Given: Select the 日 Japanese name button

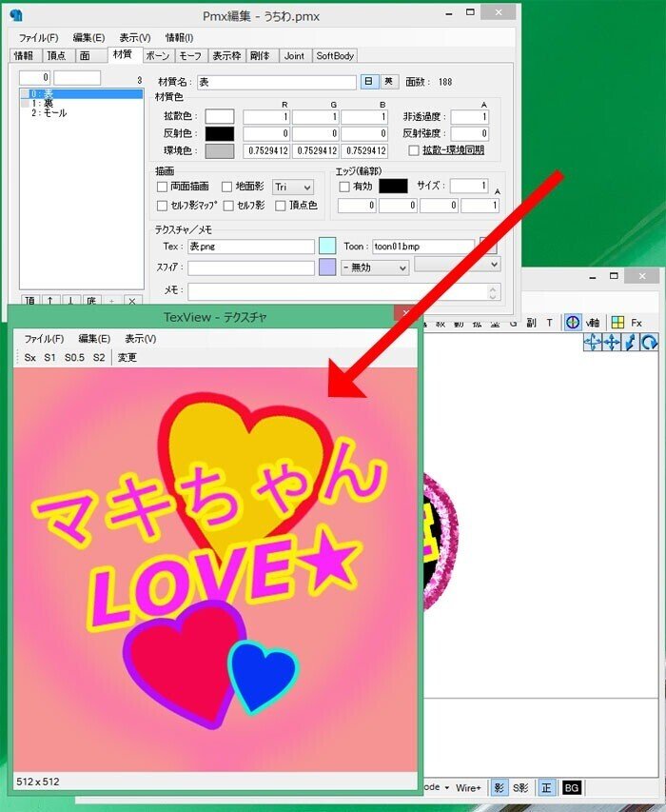Looking at the screenshot, I should coord(369,82).
